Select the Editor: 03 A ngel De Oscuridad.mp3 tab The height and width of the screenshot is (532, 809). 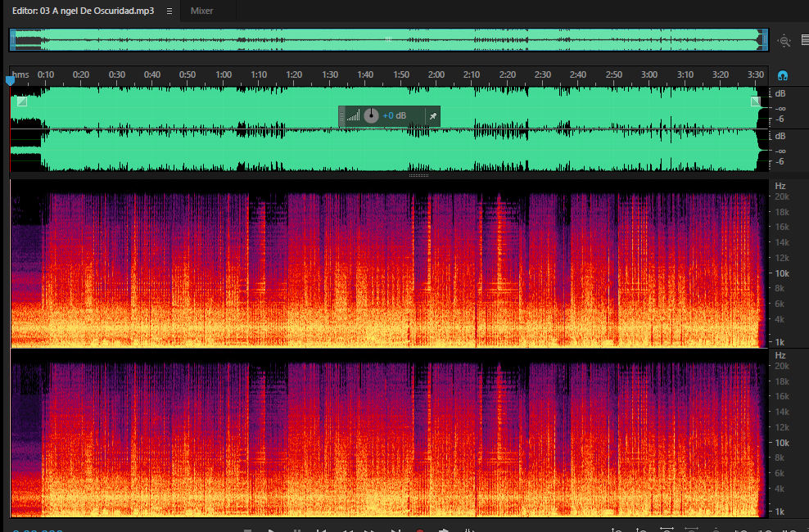tap(83, 11)
